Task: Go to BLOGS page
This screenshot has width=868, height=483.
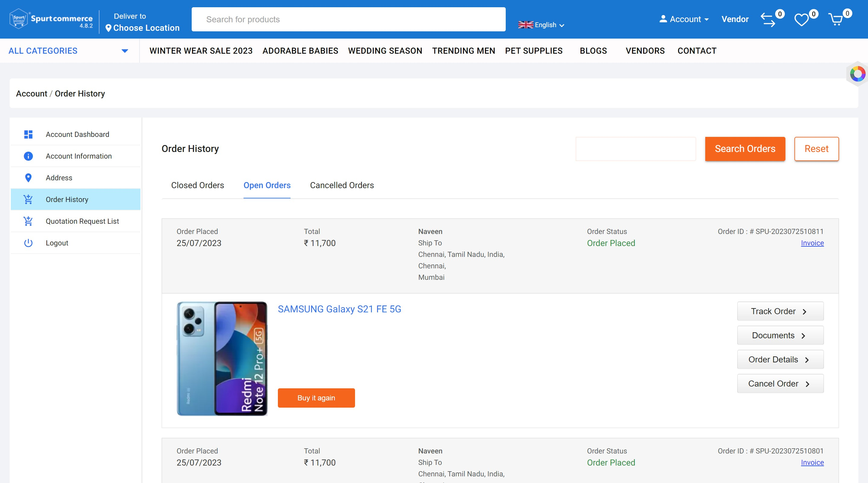Action: (593, 51)
